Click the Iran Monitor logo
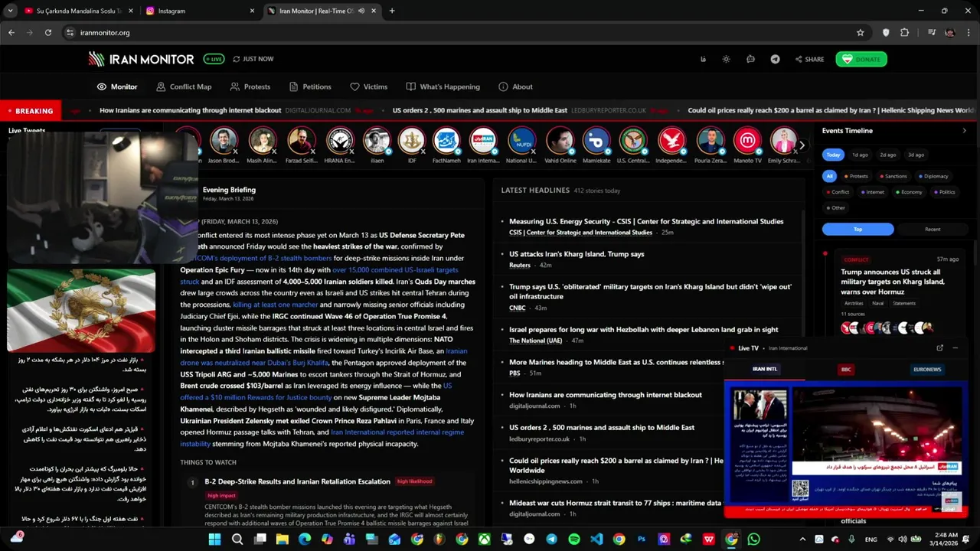This screenshot has width=980, height=551. (x=141, y=59)
